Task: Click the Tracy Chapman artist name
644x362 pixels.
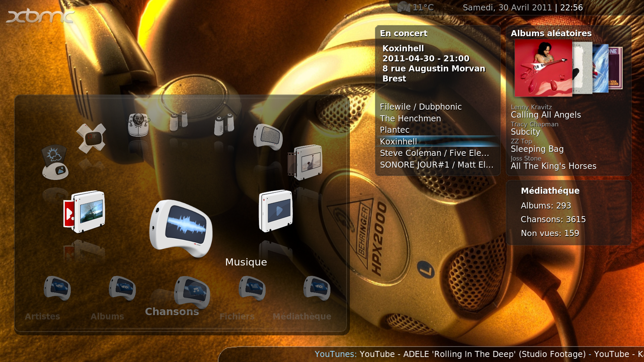Action: click(534, 124)
